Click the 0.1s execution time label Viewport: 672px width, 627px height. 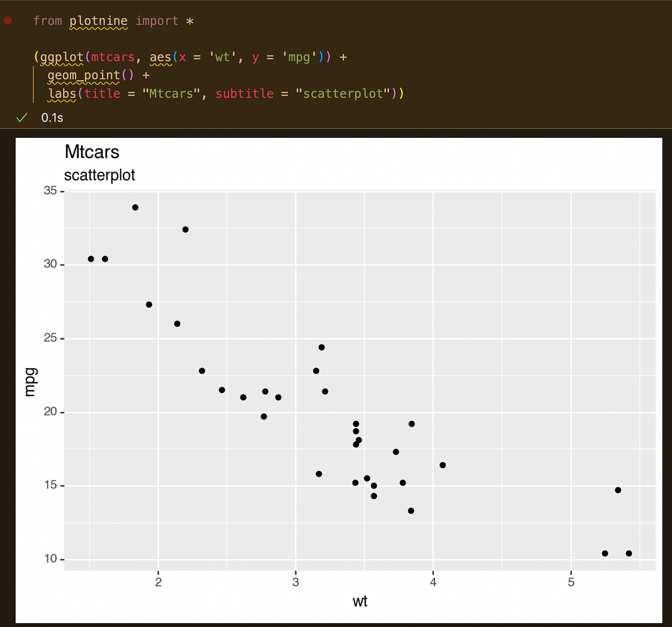pyautogui.click(x=52, y=117)
